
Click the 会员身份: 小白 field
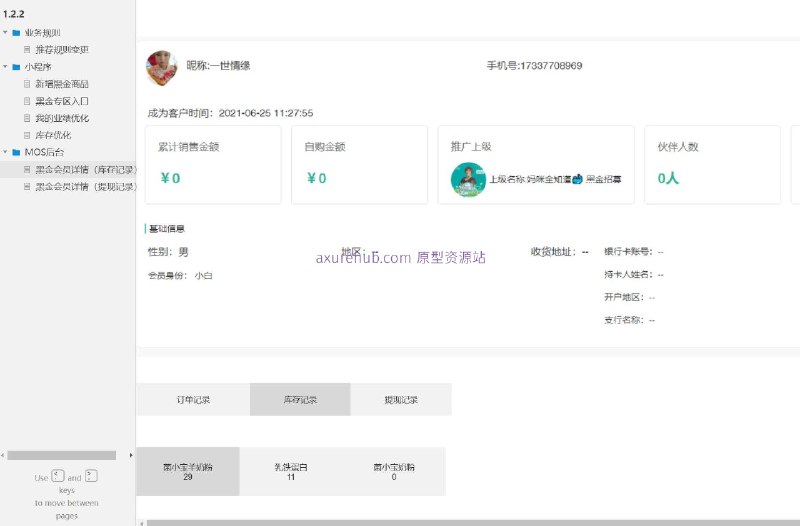pyautogui.click(x=180, y=275)
